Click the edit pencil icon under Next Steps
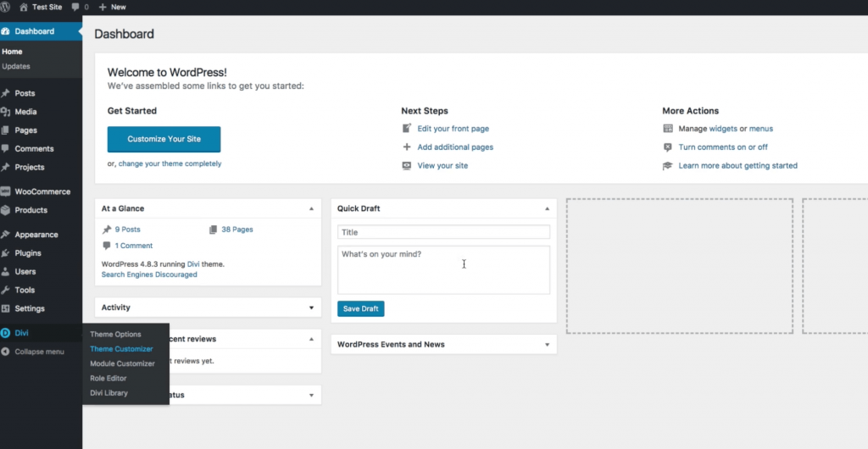Viewport: 868px width, 449px height. (407, 128)
